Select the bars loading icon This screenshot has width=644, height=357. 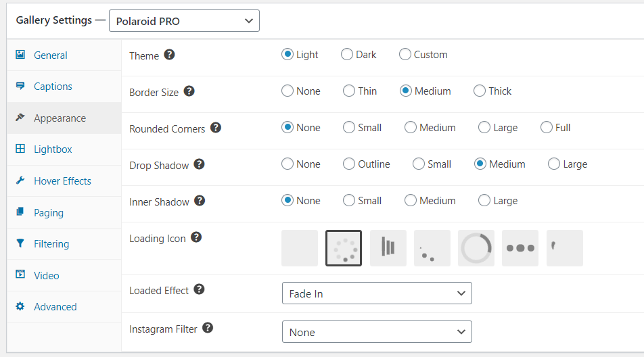pyautogui.click(x=388, y=248)
